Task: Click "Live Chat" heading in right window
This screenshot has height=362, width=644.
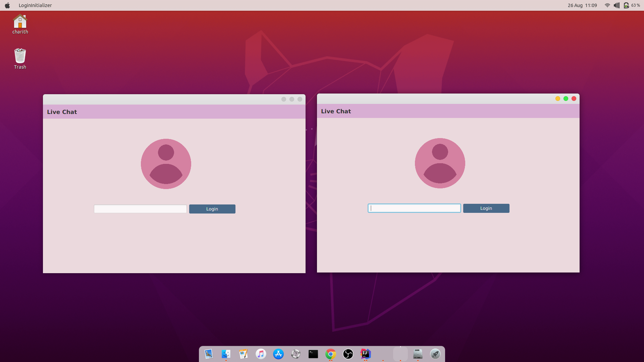Action: point(336,111)
